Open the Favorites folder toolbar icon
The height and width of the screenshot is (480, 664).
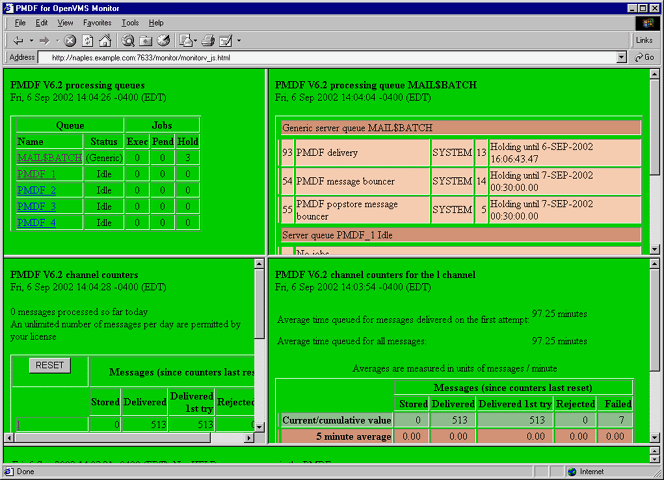pos(146,41)
